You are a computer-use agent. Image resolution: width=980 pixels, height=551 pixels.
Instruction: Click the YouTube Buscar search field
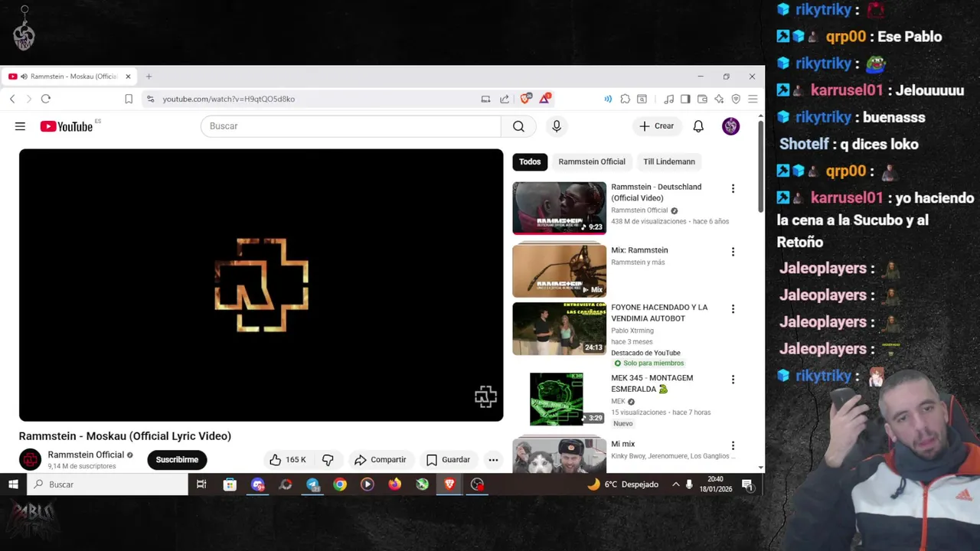(351, 126)
